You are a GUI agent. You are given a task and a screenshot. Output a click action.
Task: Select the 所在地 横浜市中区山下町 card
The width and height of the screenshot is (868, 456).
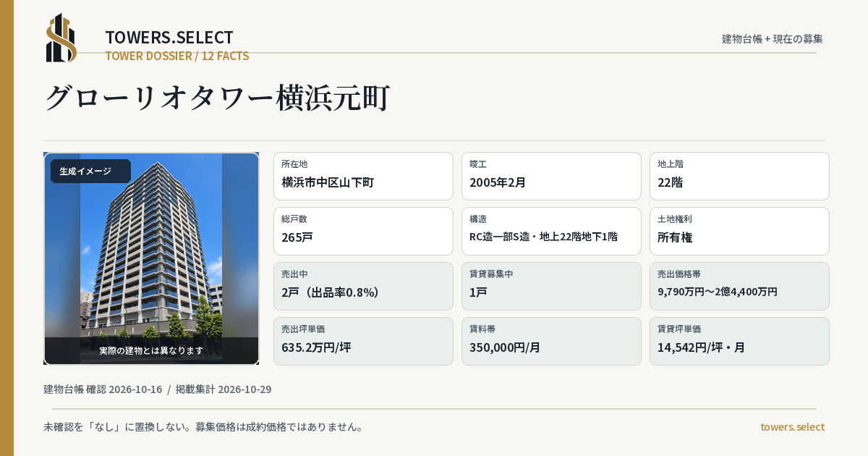point(363,176)
